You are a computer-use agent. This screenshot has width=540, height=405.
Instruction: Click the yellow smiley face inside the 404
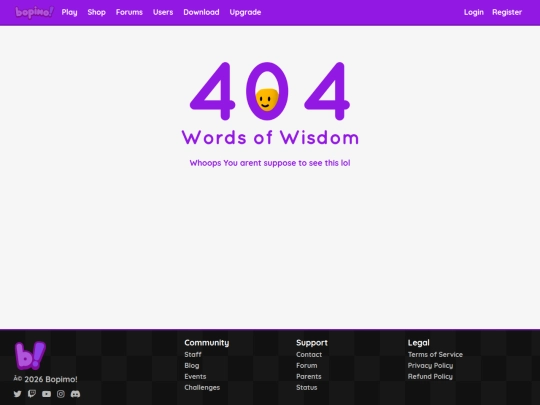click(x=267, y=100)
